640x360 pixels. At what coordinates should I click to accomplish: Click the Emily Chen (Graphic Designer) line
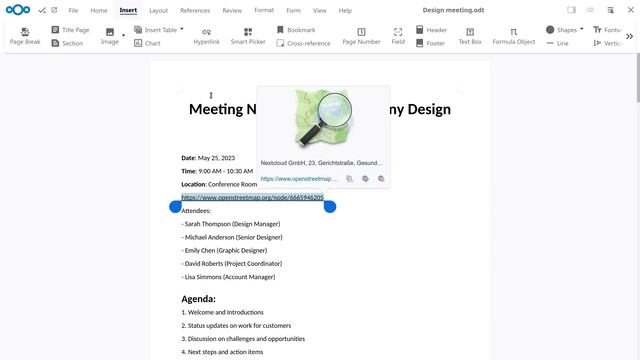(x=224, y=251)
